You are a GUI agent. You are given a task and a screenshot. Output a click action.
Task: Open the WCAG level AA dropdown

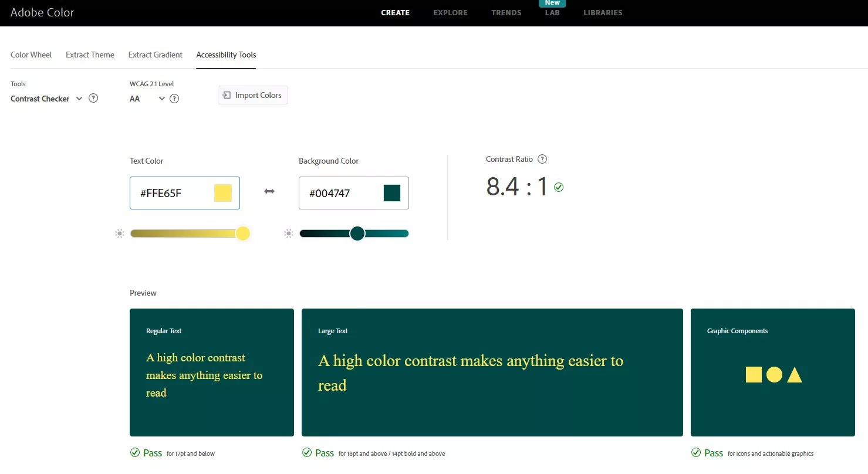click(x=147, y=99)
